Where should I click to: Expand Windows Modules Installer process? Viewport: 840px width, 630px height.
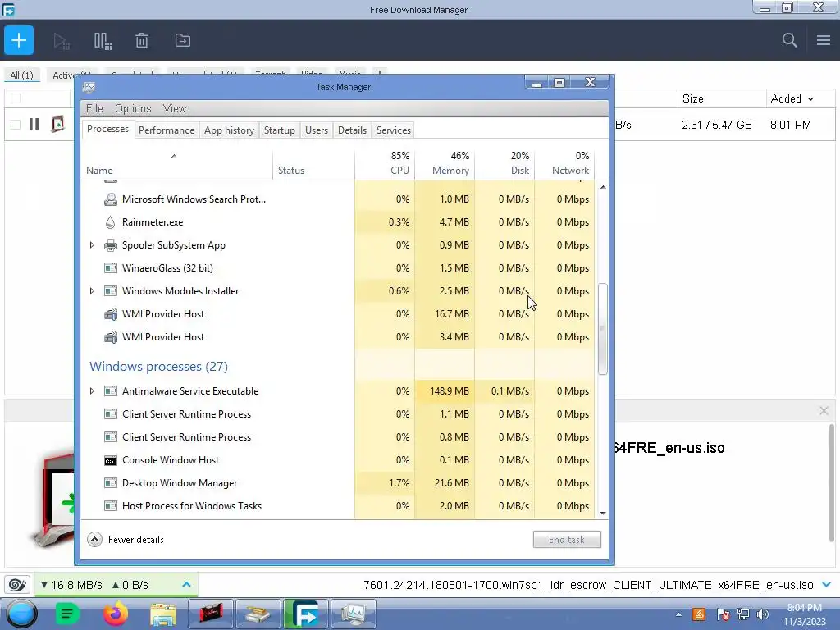92,291
